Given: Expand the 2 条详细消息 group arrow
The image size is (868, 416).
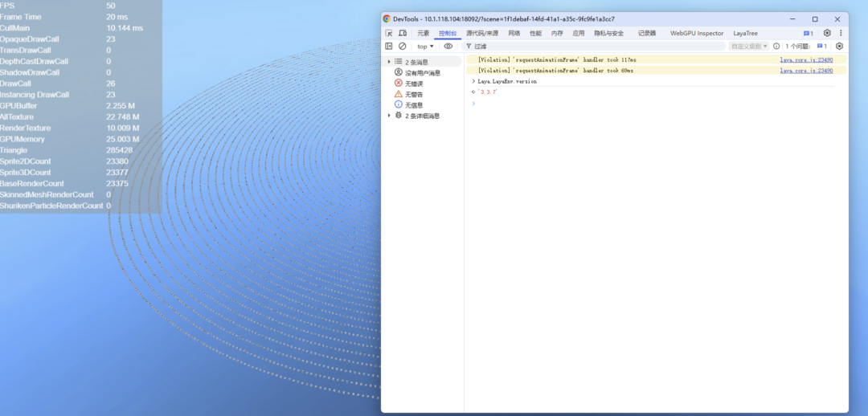Looking at the screenshot, I should tap(389, 116).
